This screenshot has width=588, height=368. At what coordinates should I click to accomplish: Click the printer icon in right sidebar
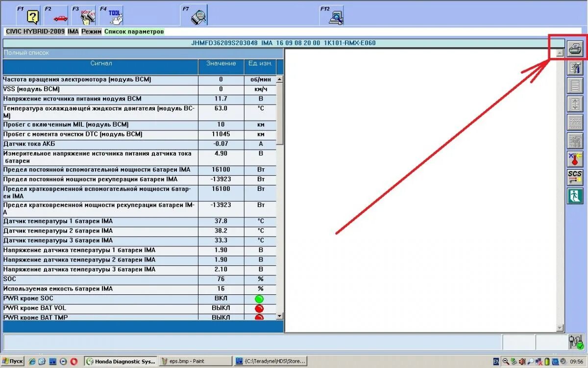click(575, 49)
